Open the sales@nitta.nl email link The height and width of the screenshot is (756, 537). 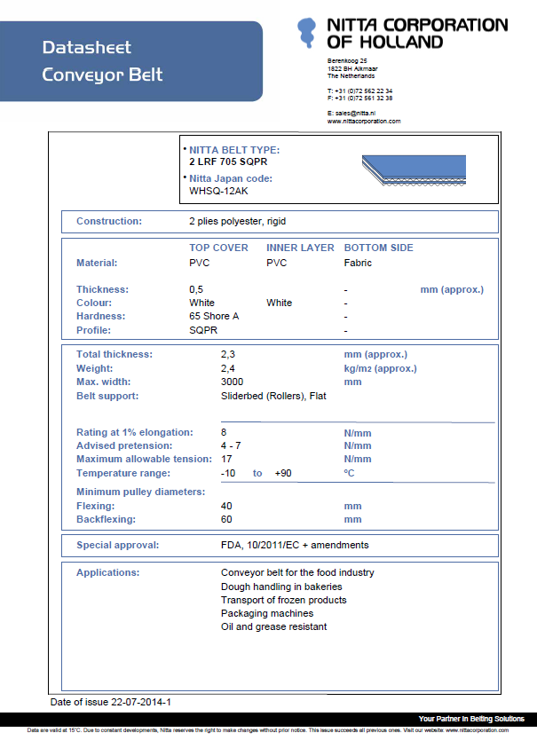[x=351, y=114]
